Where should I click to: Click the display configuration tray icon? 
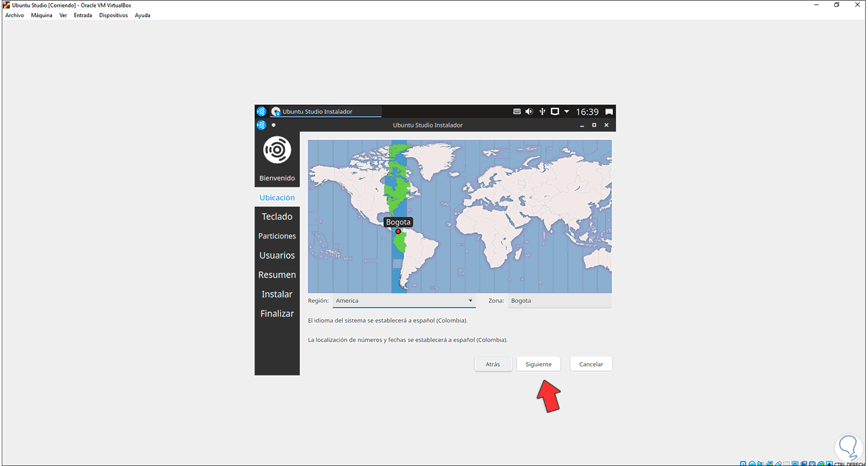point(554,112)
